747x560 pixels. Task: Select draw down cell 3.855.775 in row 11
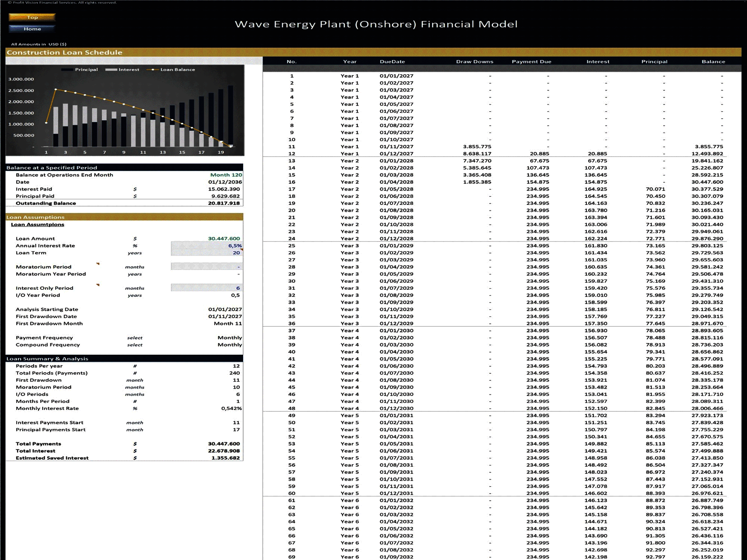(x=477, y=147)
